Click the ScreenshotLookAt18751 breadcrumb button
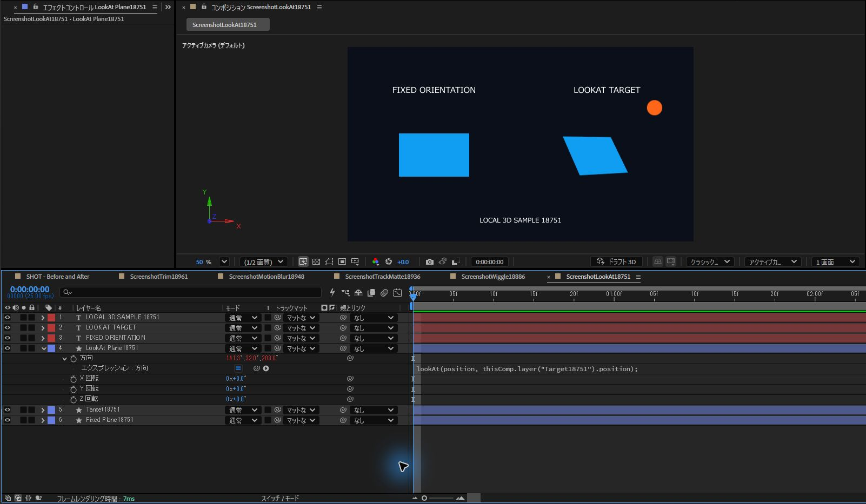Screen dimensions: 866x504 tap(228, 24)
